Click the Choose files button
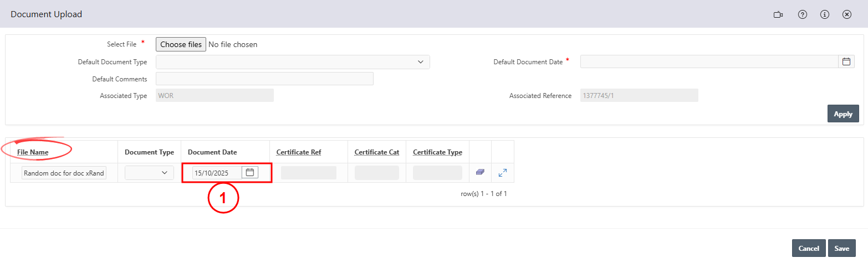 [181, 44]
